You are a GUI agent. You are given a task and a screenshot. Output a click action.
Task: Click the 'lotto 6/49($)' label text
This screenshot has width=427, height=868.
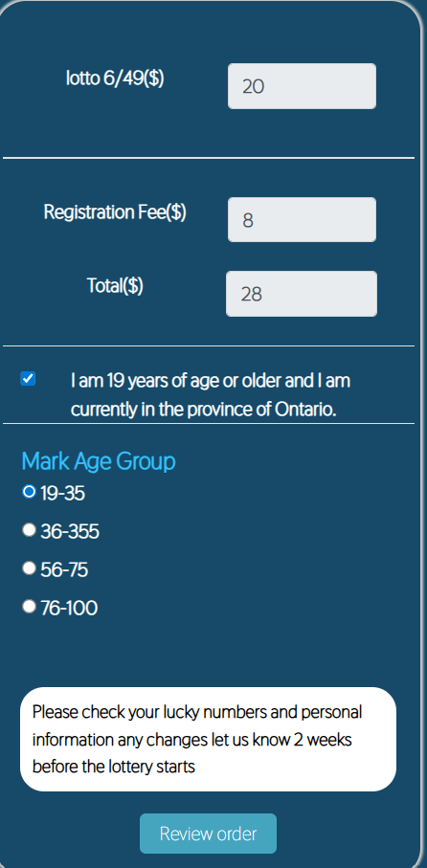(x=115, y=78)
